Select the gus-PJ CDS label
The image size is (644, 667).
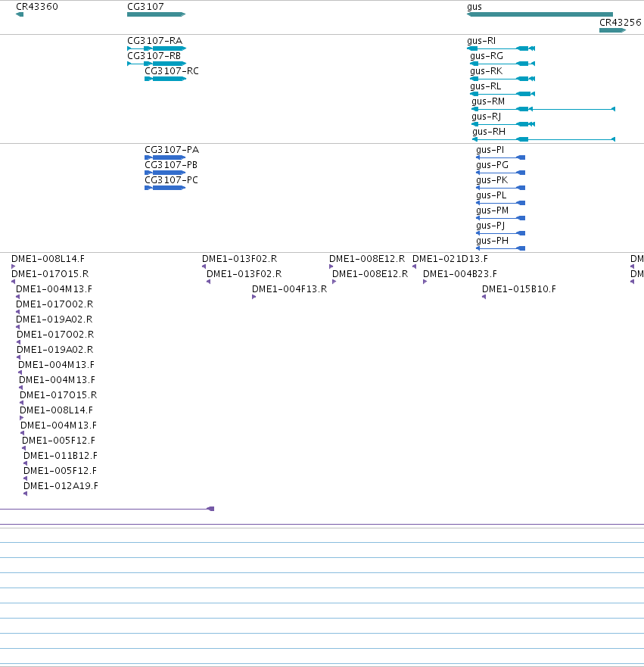click(490, 226)
